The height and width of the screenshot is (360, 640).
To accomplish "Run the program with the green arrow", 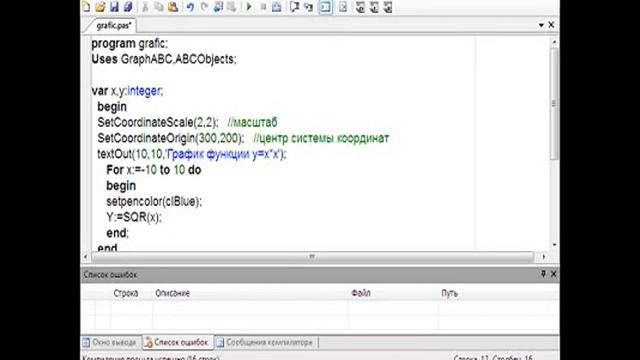I will click(x=249, y=7).
